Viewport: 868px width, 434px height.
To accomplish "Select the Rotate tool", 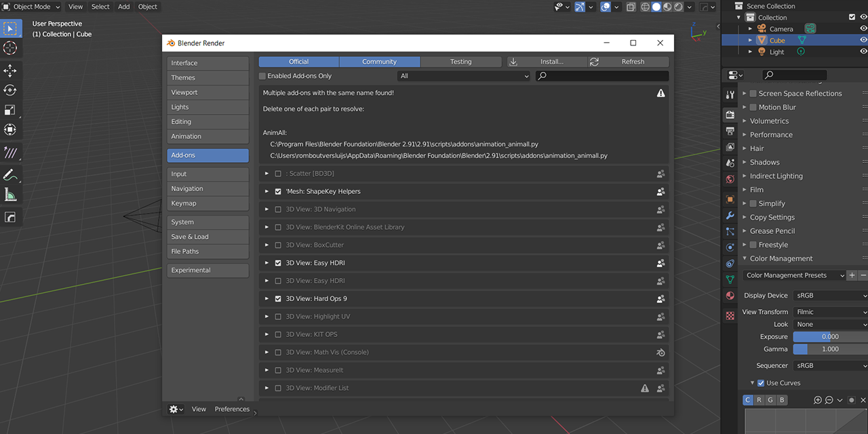I will coord(10,90).
